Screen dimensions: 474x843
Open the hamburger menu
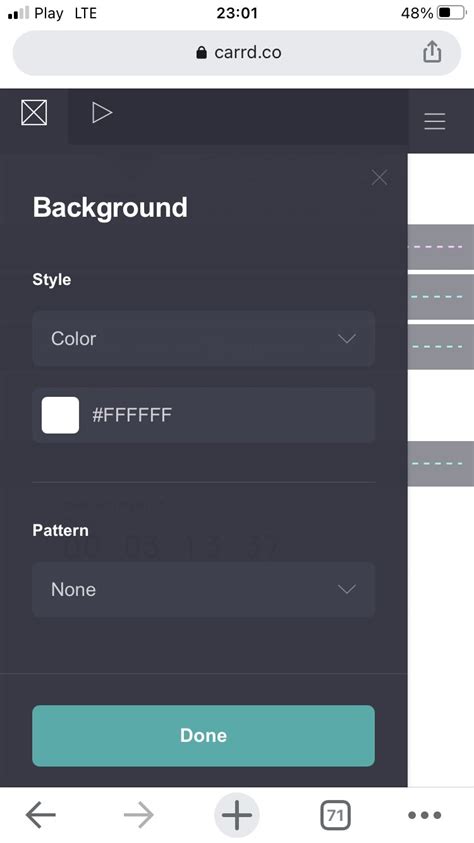click(x=434, y=122)
